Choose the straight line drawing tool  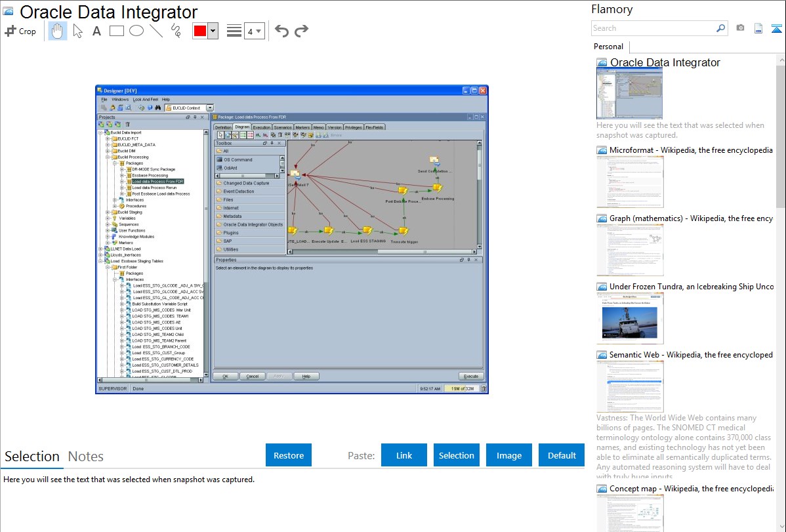[x=156, y=31]
